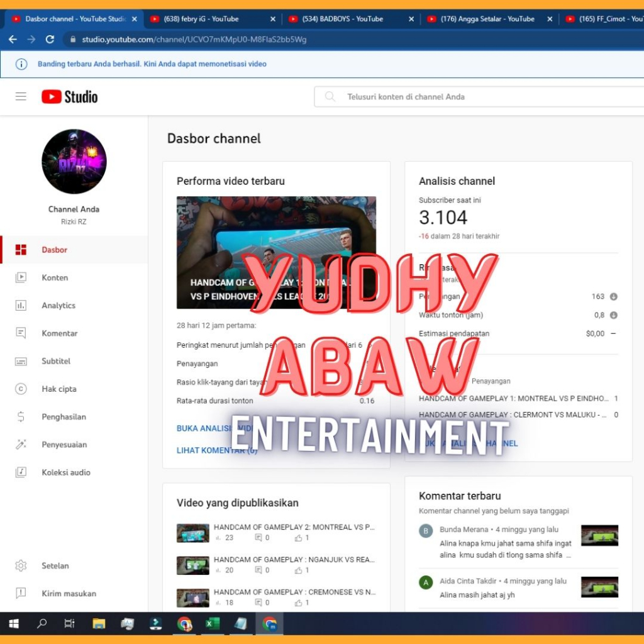Open the Subtitel page
644x644 pixels.
[56, 361]
